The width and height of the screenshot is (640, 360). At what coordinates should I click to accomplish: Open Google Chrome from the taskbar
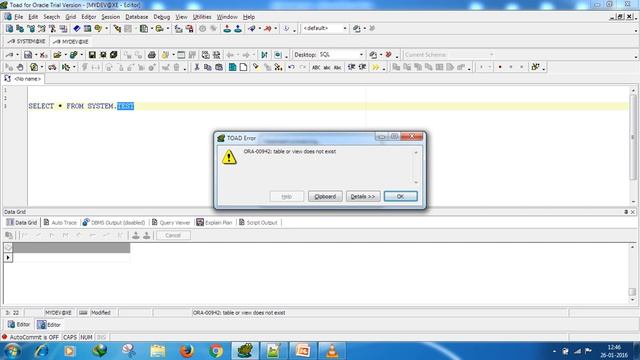216,351
